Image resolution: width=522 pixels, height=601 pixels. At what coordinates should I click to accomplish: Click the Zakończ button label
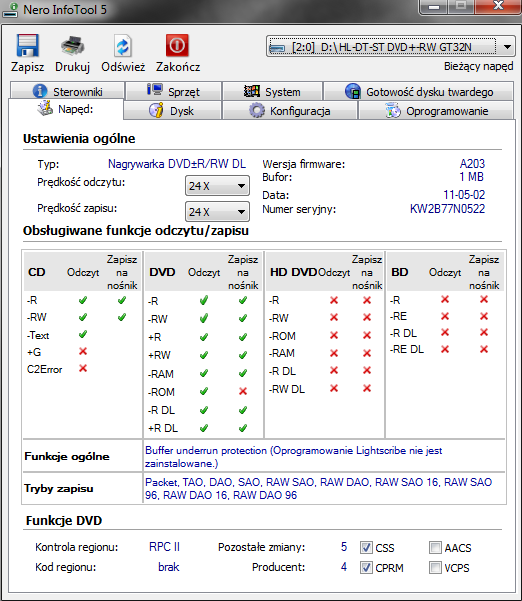pos(178,67)
